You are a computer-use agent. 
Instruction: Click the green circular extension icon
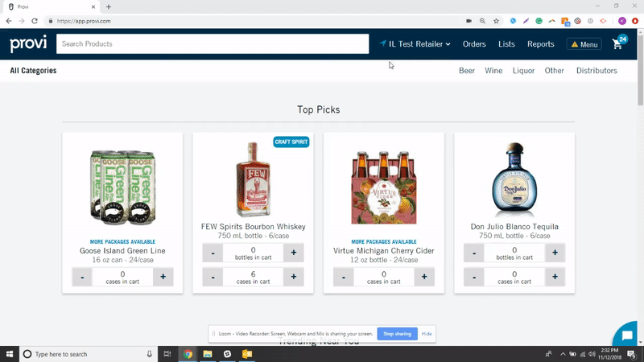(x=539, y=21)
